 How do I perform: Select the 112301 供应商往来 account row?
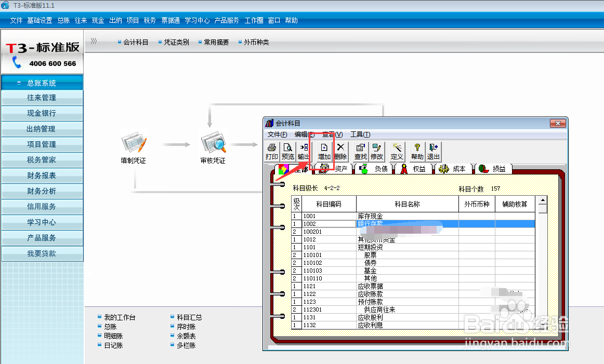click(413, 309)
